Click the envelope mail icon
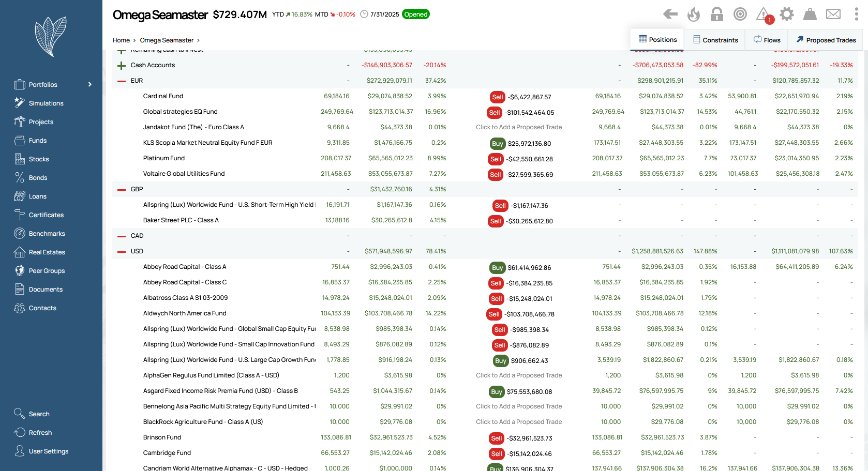The height and width of the screenshot is (471, 868). [833, 14]
